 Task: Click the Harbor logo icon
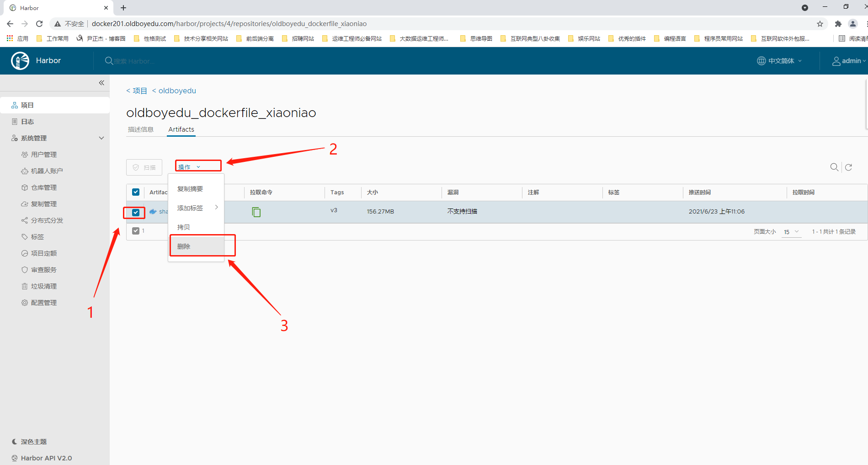(x=20, y=61)
